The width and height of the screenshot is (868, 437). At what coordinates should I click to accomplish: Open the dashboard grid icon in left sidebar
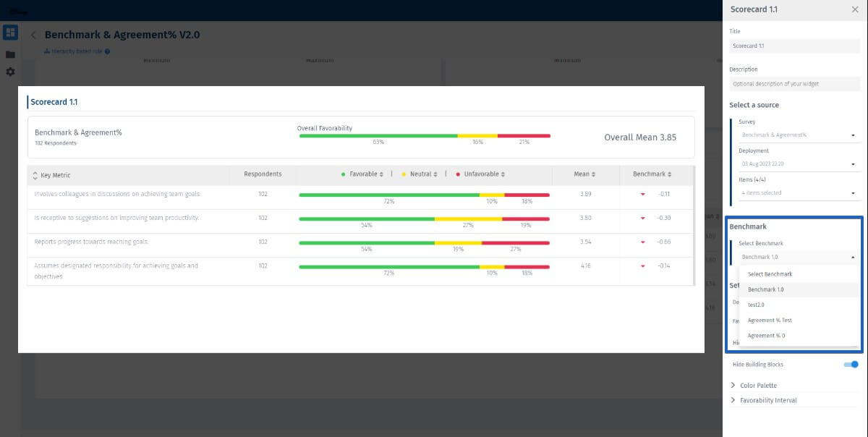pos(10,33)
